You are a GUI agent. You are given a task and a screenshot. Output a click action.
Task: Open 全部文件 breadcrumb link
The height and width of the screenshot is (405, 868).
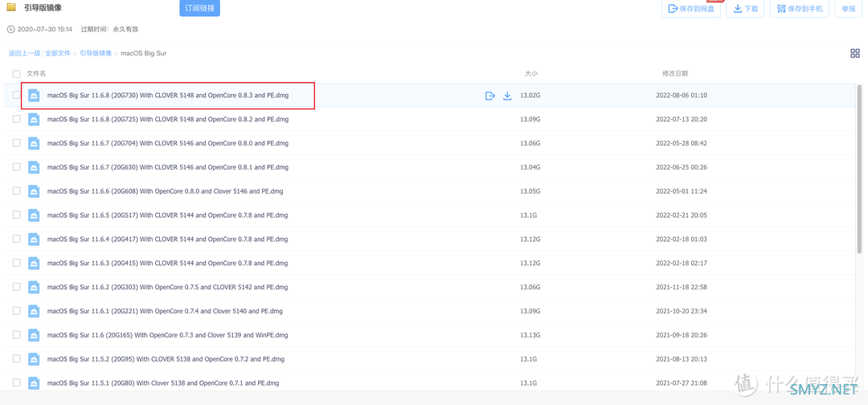pyautogui.click(x=58, y=53)
